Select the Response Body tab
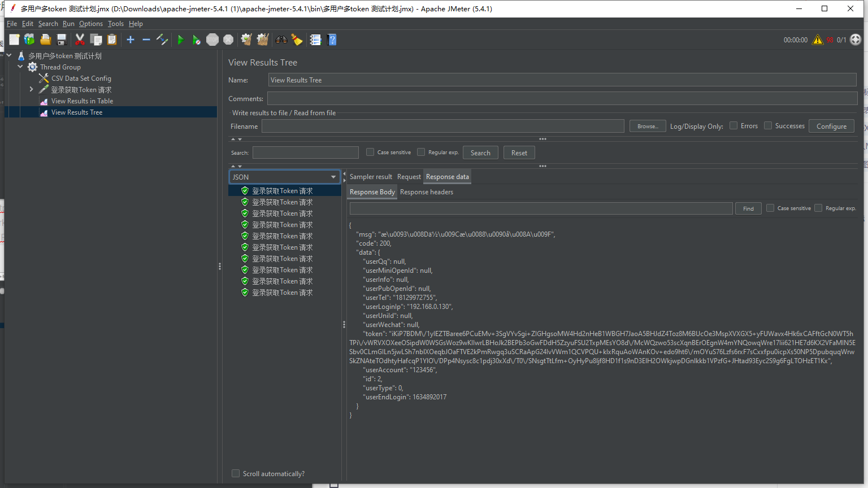Image resolution: width=868 pixels, height=488 pixels. pos(372,192)
